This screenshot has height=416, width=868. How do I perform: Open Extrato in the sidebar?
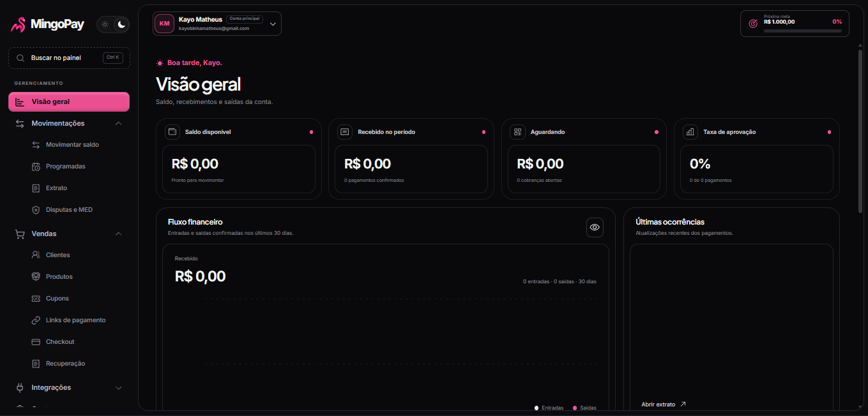56,188
